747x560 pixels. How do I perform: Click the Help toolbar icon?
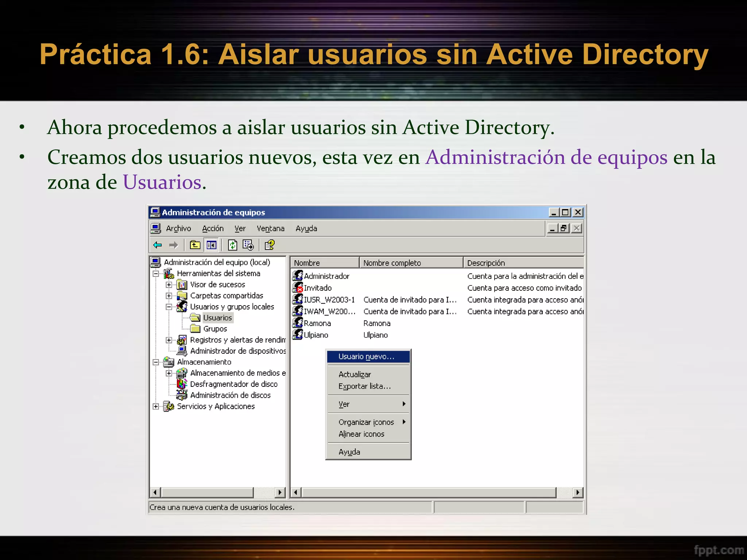(270, 245)
